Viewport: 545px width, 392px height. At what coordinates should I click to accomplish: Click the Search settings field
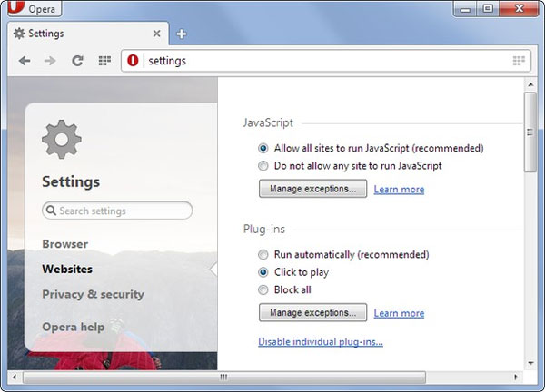click(x=117, y=211)
